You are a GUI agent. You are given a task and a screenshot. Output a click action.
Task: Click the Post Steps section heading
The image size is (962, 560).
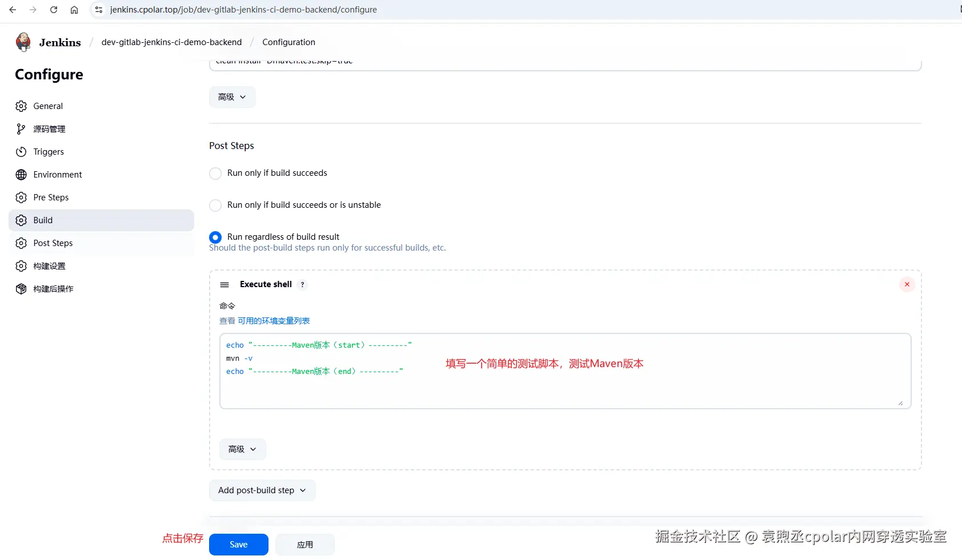click(x=231, y=146)
